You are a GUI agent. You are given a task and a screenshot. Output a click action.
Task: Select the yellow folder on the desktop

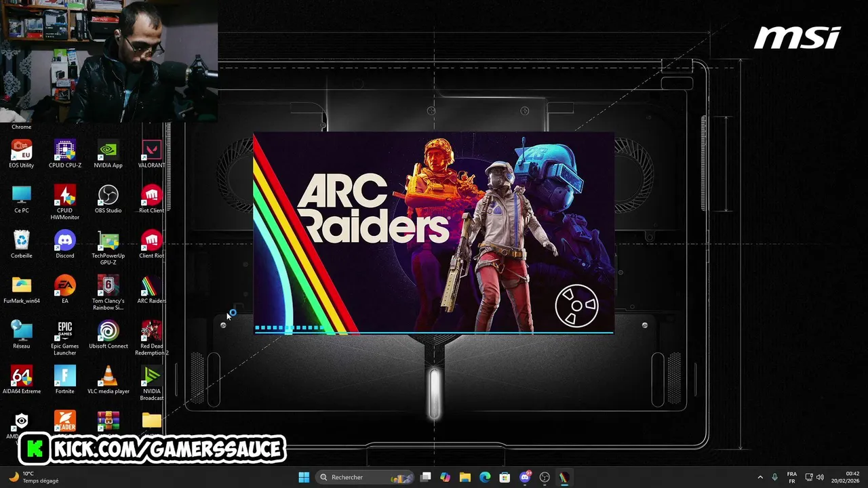(x=151, y=421)
